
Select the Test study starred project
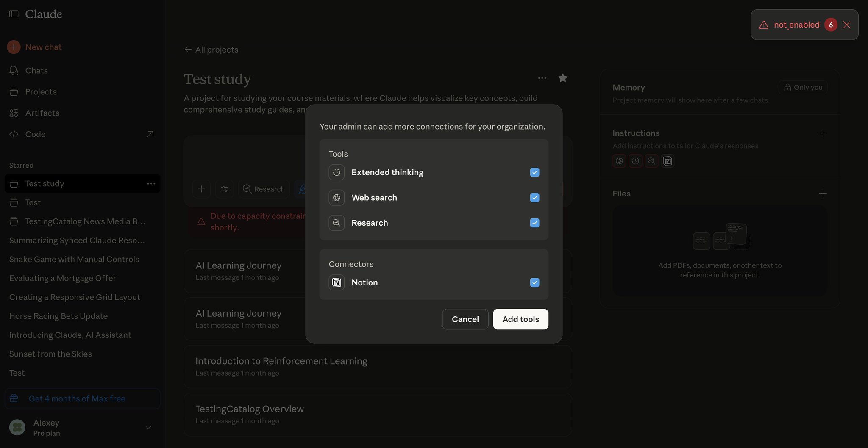82,183
